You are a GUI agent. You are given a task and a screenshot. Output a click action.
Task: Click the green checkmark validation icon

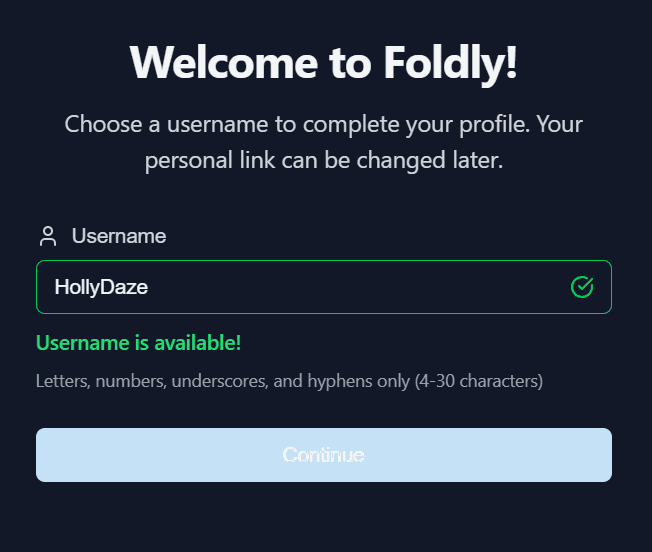click(x=582, y=288)
